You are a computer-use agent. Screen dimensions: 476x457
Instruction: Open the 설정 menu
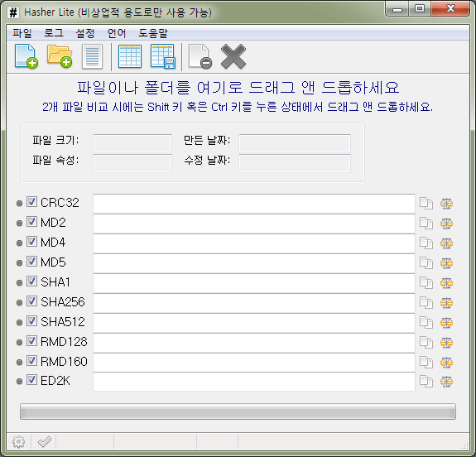85,33
